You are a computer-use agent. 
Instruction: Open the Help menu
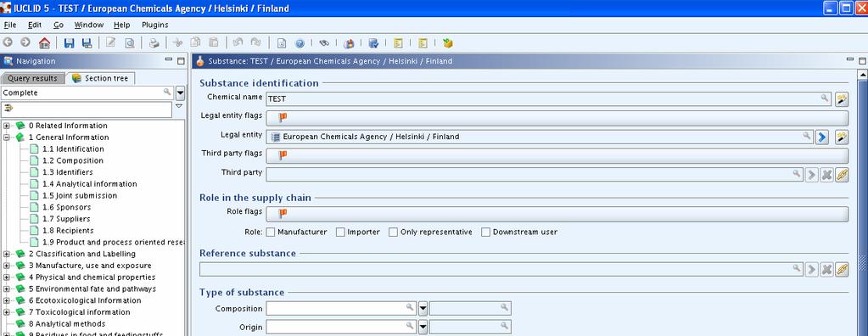(x=122, y=25)
